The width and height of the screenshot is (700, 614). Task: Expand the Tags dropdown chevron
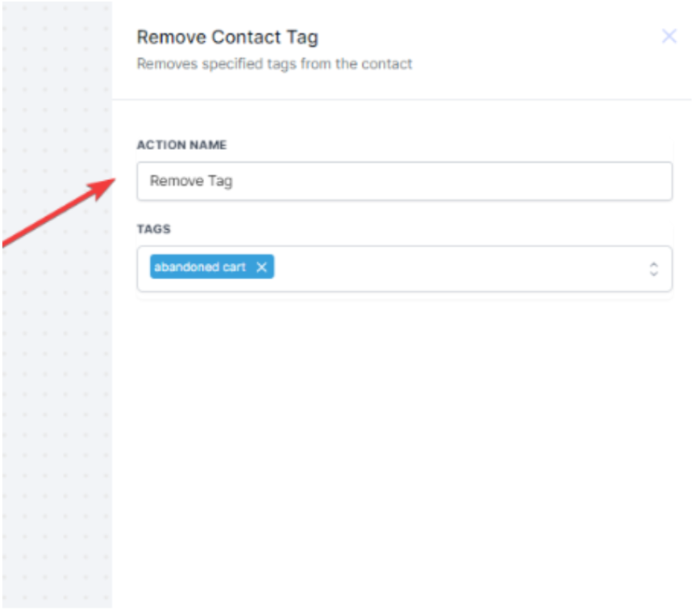coord(654,269)
